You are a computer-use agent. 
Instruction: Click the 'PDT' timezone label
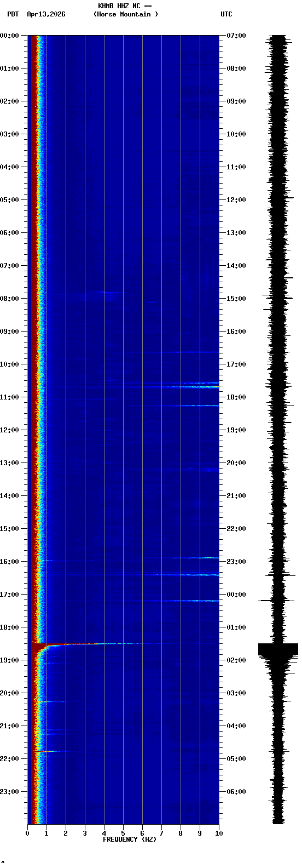pos(13,14)
